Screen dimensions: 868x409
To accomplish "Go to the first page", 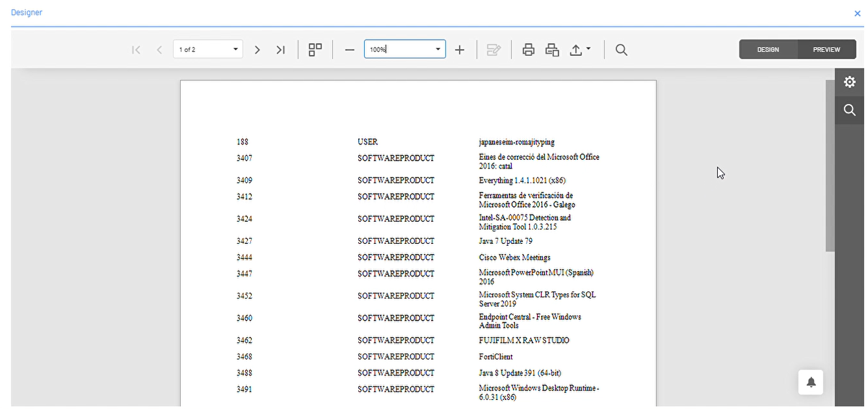I will [136, 50].
